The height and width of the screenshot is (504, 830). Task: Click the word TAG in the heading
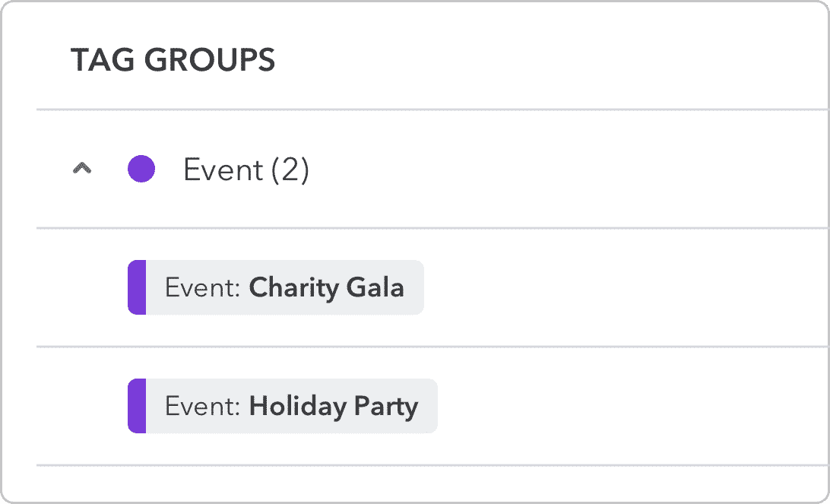[97, 60]
